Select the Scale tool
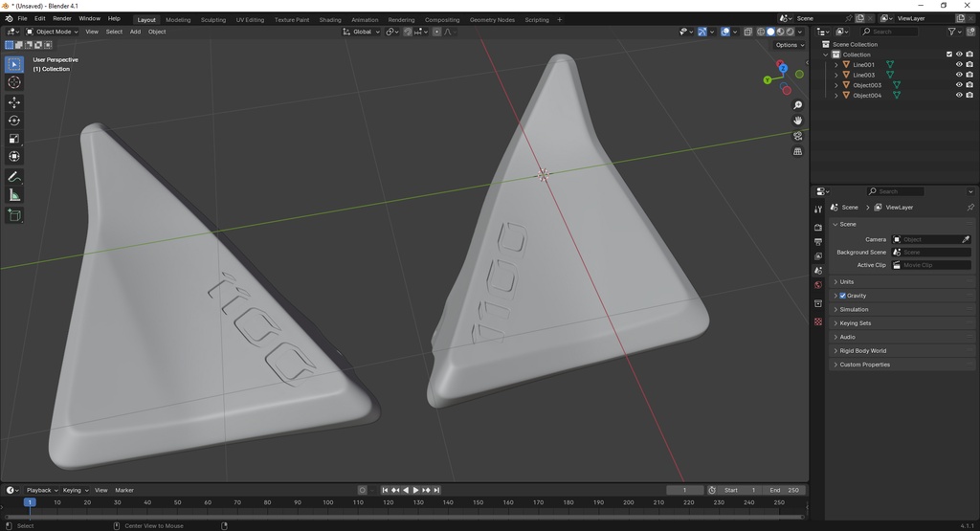This screenshot has height=531, width=980. pos(13,139)
